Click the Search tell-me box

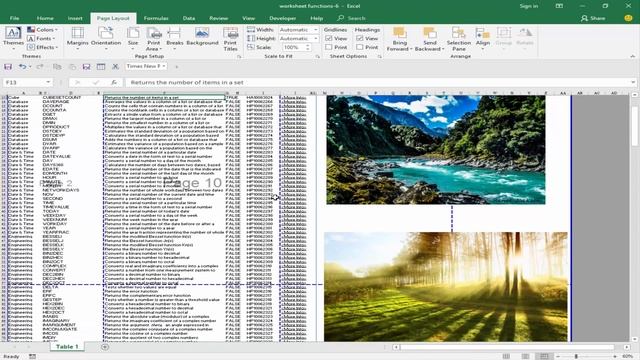click(x=351, y=18)
